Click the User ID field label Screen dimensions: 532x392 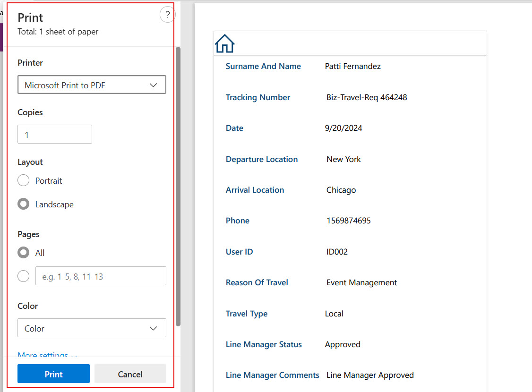point(239,252)
